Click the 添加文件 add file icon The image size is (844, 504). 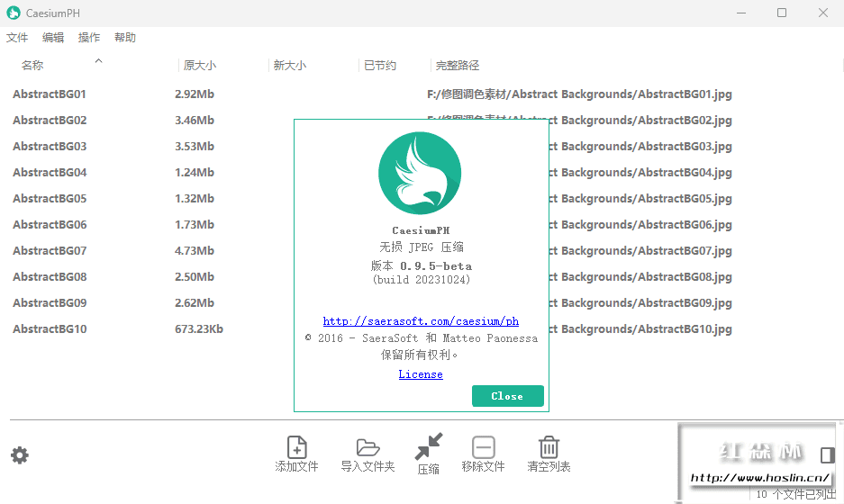tap(296, 447)
